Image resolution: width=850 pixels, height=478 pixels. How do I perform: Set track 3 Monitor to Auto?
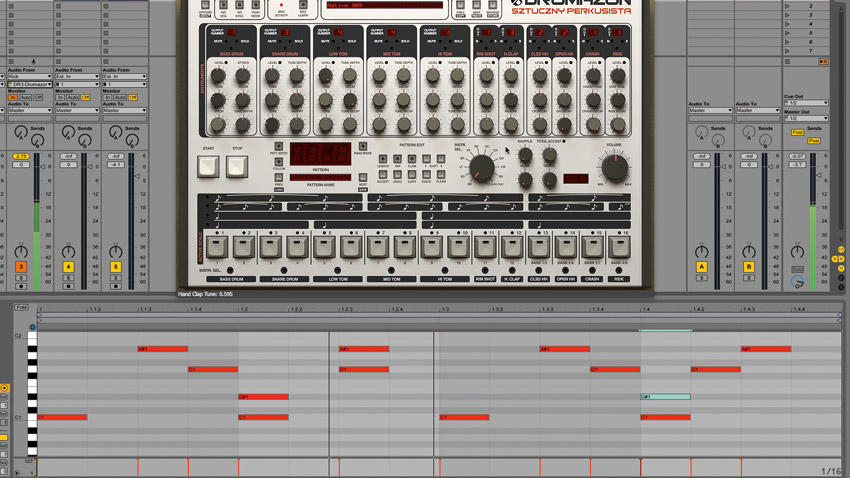(25, 98)
